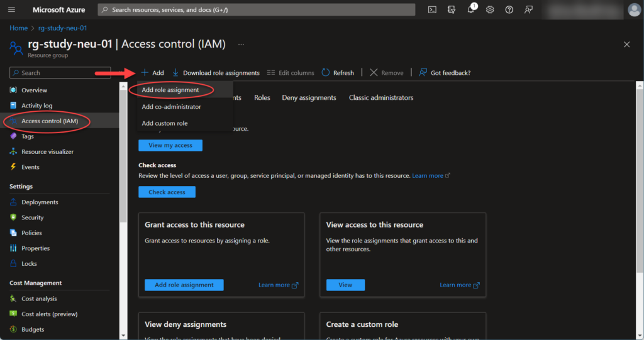This screenshot has height=340, width=644.
Task: Click the Got feedback person icon
Action: point(423,73)
